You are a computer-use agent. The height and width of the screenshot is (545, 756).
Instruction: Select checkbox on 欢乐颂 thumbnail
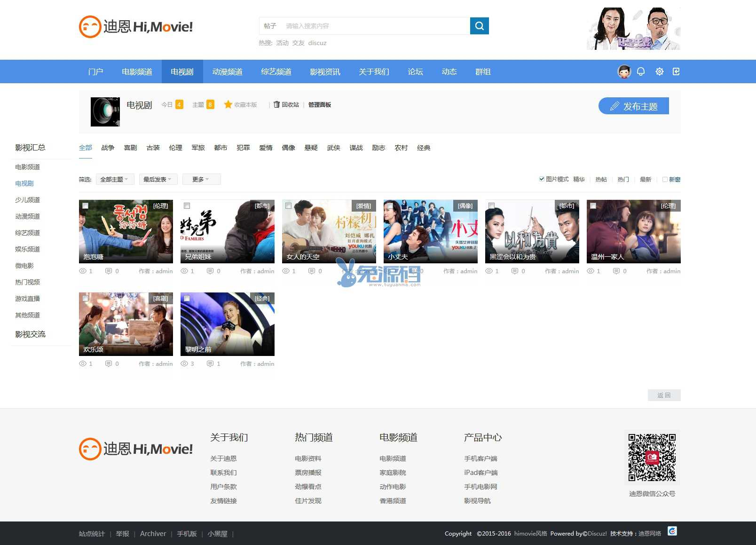86,299
